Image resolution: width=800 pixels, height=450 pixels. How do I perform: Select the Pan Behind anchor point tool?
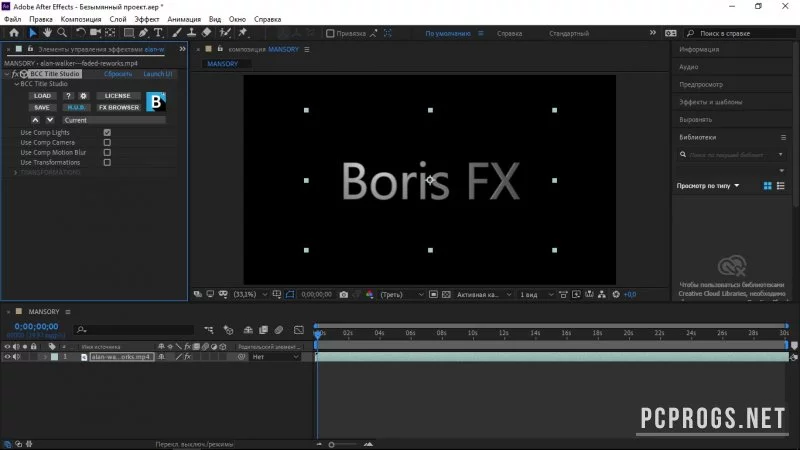click(110, 33)
